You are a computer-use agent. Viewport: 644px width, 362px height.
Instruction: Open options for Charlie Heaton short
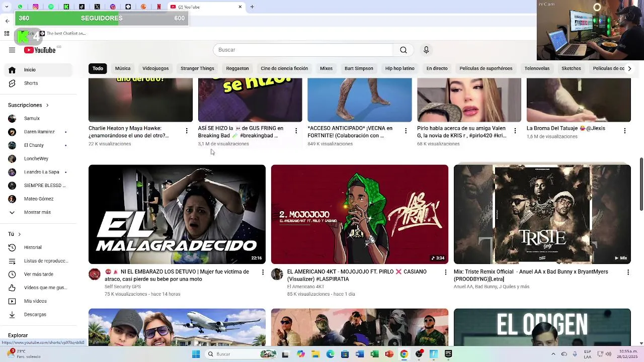click(x=187, y=131)
